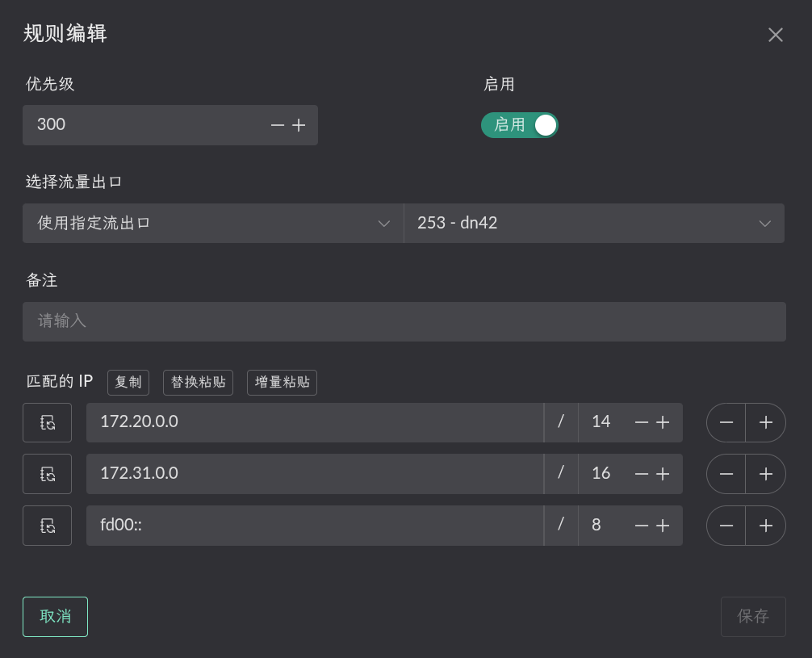Close the 规则编辑 dialog
This screenshot has height=658, width=812.
point(775,35)
